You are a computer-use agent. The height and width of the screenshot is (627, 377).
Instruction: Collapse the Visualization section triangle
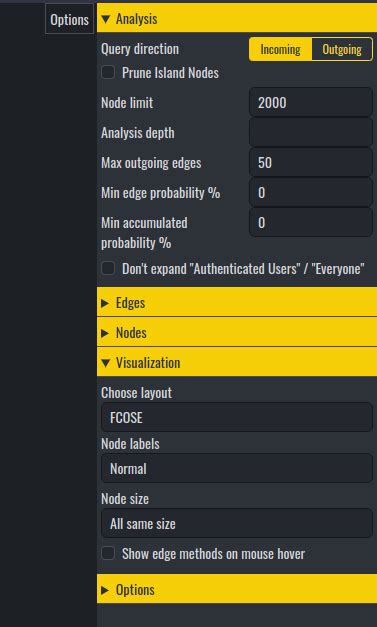pyautogui.click(x=106, y=363)
